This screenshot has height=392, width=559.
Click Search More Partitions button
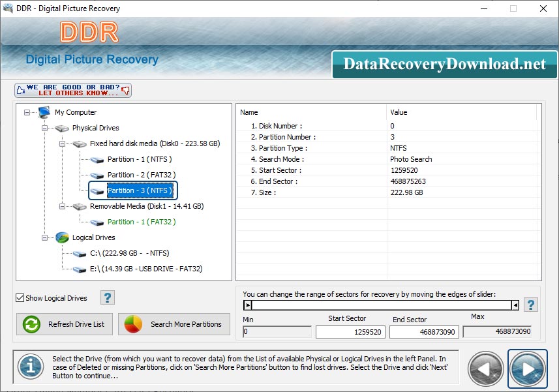point(174,324)
